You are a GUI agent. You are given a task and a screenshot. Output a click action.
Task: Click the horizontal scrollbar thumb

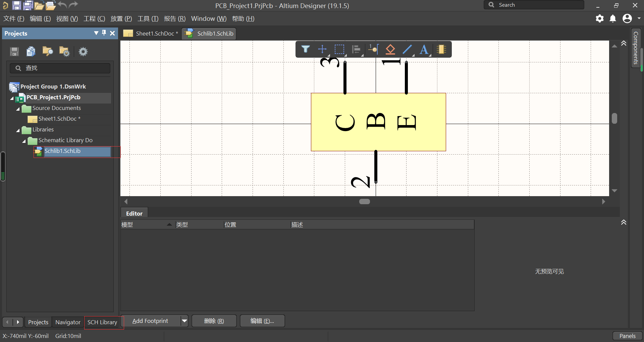pyautogui.click(x=365, y=202)
